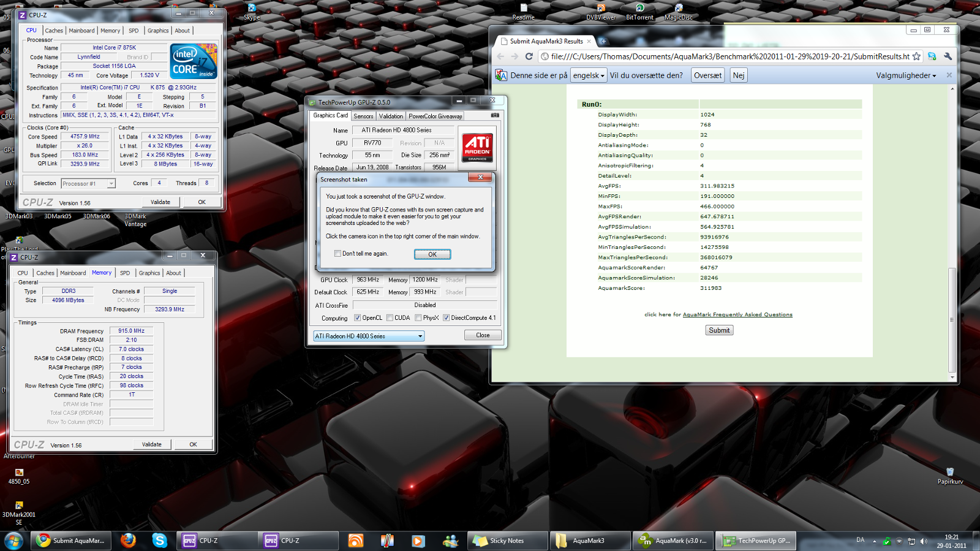Open About tab in the lower CPU-Z window
The height and width of the screenshot is (551, 980).
coord(173,273)
